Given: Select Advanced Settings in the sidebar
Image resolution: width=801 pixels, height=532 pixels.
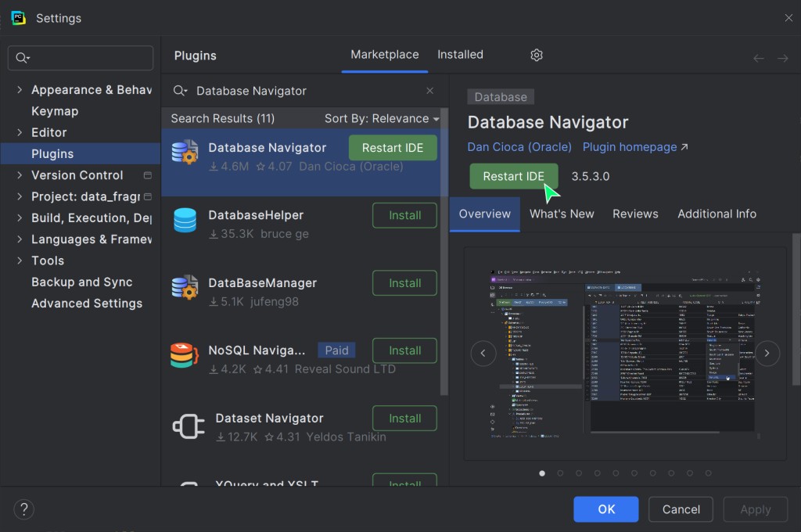Looking at the screenshot, I should point(87,304).
